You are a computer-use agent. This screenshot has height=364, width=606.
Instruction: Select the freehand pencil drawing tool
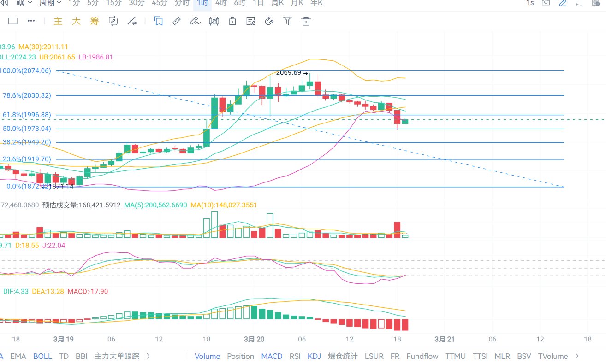(194, 21)
